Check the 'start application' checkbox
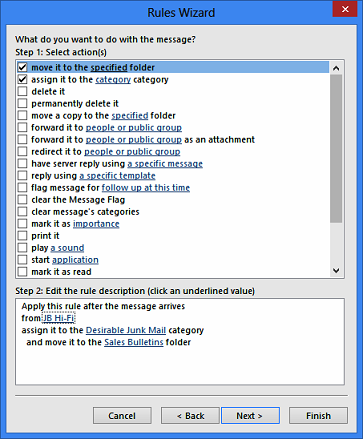This screenshot has height=439, width=363. [x=22, y=260]
